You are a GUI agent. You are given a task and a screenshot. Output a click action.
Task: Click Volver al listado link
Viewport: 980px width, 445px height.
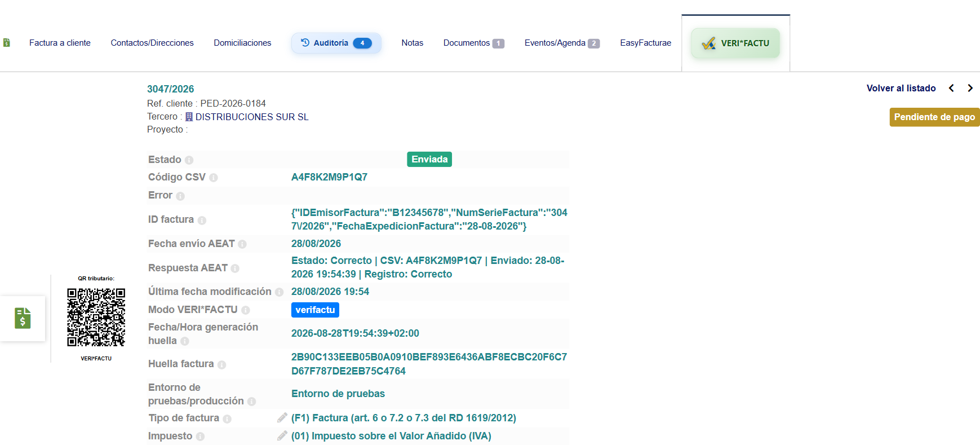click(901, 88)
